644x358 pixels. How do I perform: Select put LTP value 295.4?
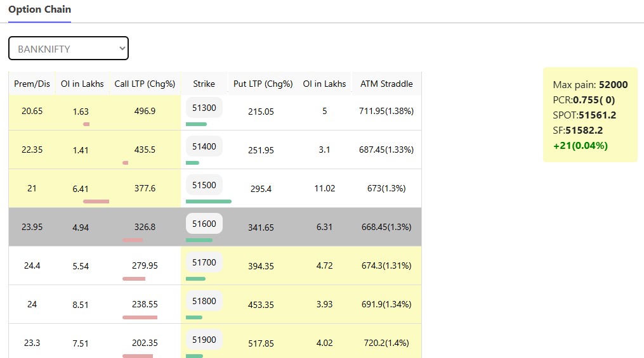coord(261,189)
